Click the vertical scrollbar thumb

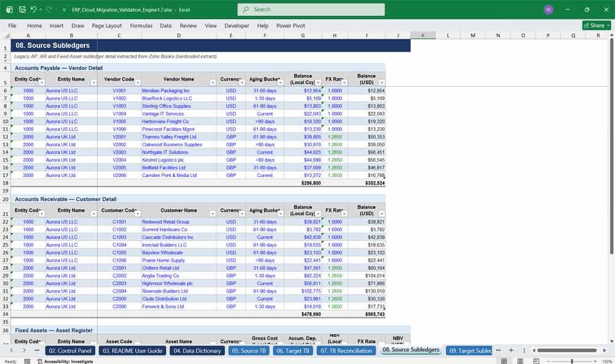point(611,146)
